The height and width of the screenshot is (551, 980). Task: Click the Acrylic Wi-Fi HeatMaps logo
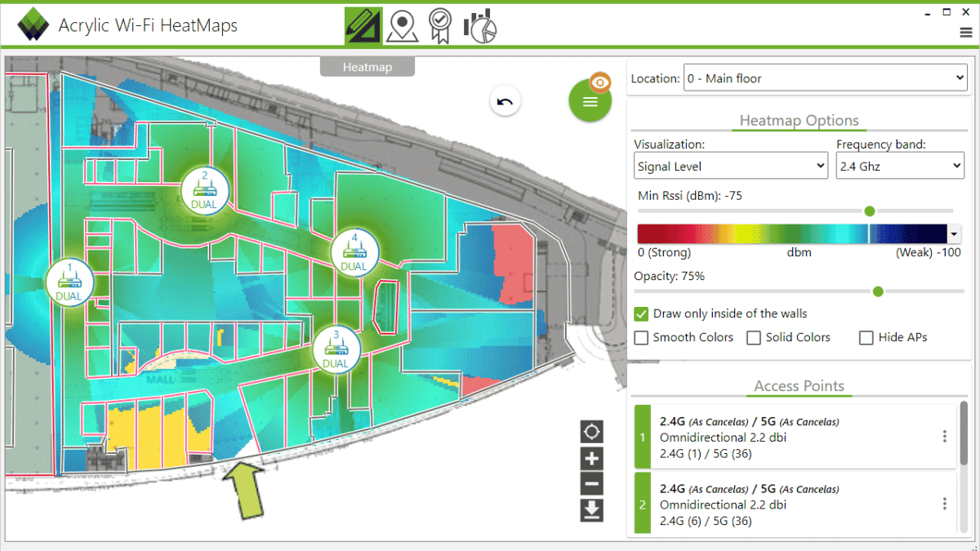pyautogui.click(x=34, y=25)
